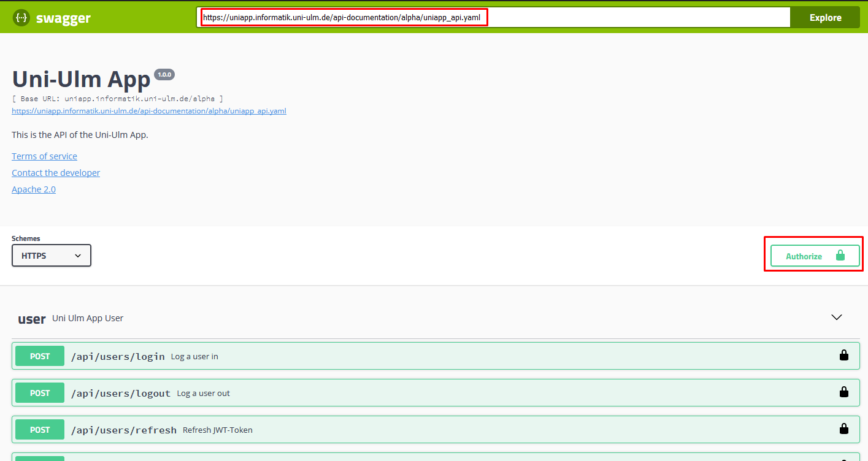Click the 'Log a user in' description
The height and width of the screenshot is (461, 868).
coord(194,356)
